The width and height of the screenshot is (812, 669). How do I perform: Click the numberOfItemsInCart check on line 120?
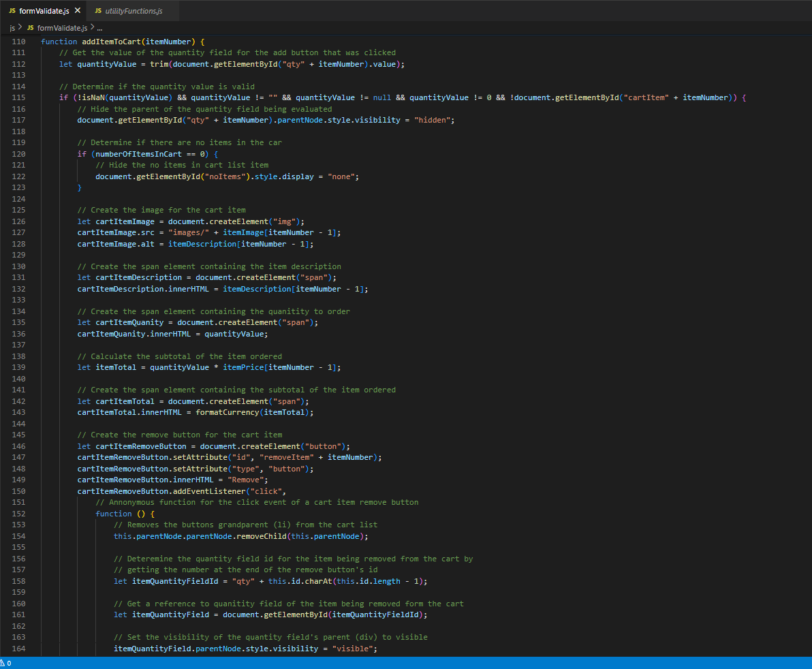[131, 153]
